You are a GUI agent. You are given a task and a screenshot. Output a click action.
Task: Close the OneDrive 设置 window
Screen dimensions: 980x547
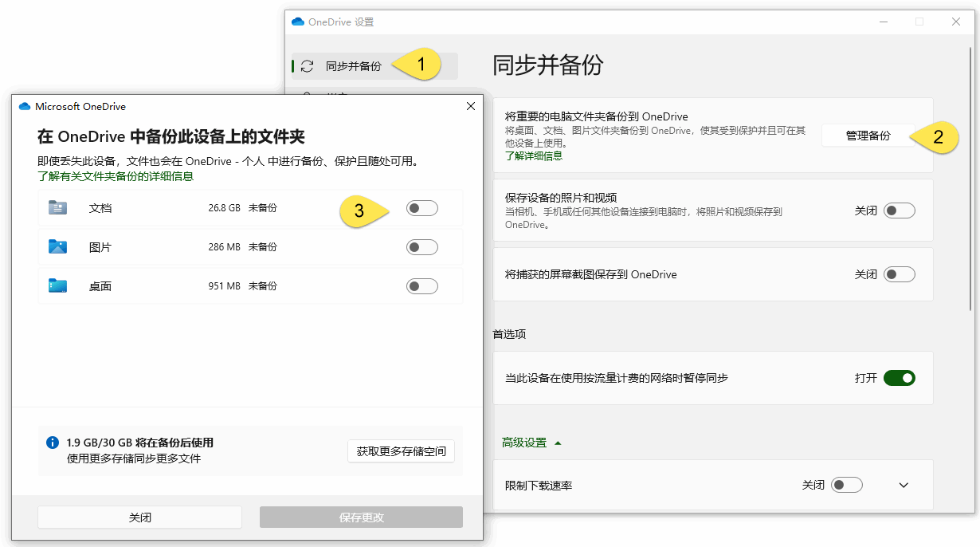point(956,22)
